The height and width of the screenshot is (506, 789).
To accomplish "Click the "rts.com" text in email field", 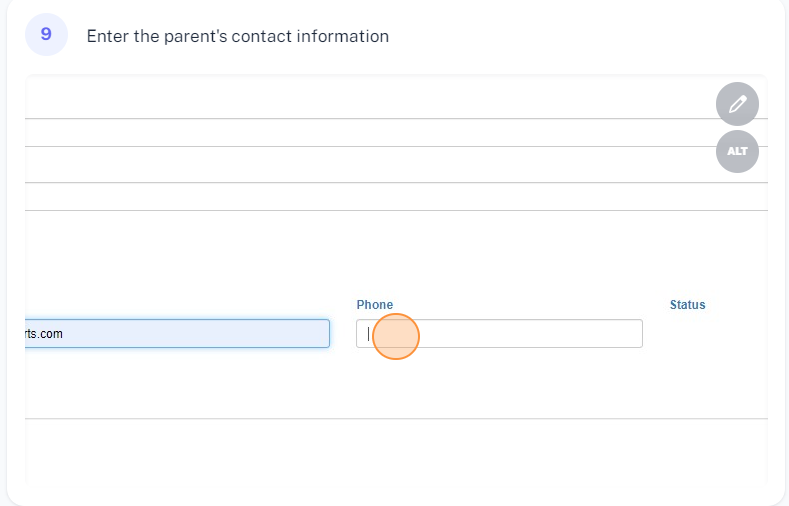I will pyautogui.click(x=44, y=334).
